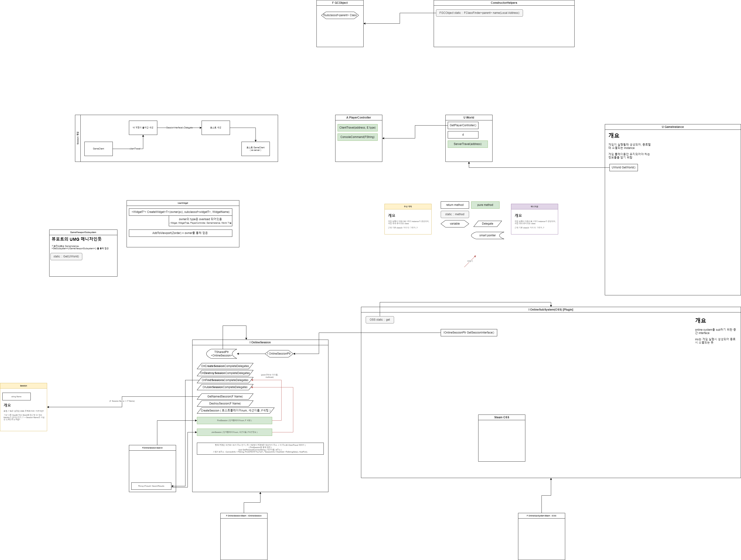Select the GetNamedSession(F Name) shape
The height and width of the screenshot is (560, 741).
coord(225,396)
